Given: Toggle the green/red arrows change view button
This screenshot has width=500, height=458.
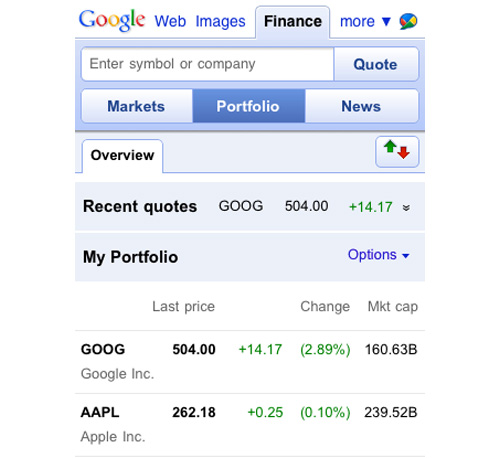Looking at the screenshot, I should coord(397,152).
